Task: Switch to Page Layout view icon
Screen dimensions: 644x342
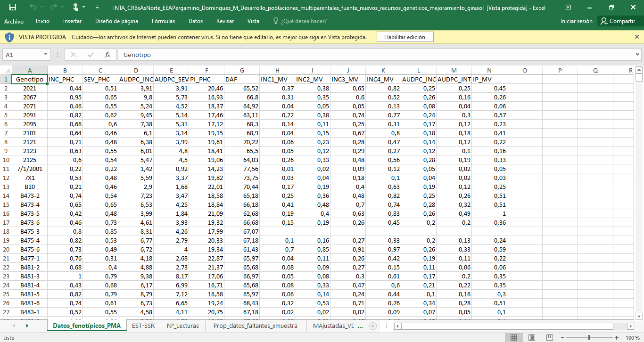Action: click(531, 338)
